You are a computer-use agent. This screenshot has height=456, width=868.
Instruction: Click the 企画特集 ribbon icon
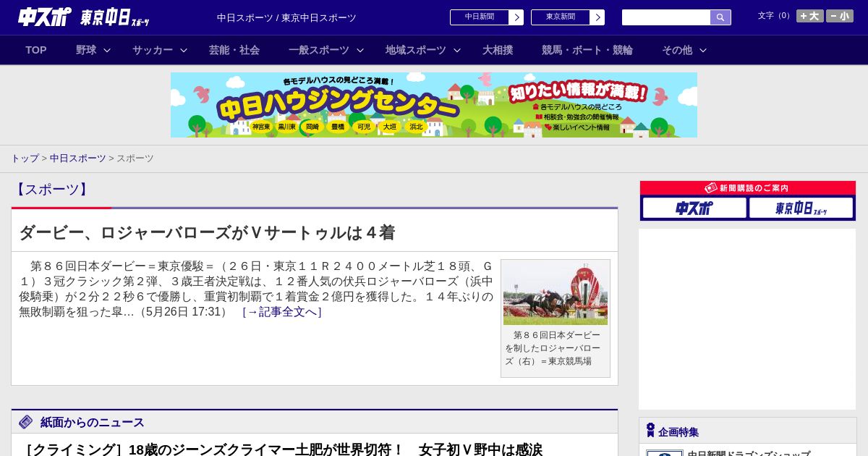click(x=650, y=431)
